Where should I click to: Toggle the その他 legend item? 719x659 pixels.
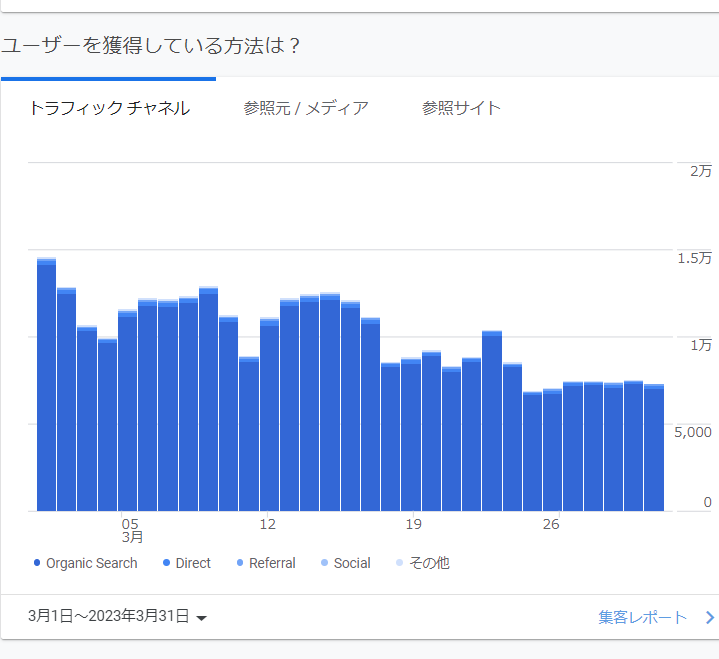pyautogui.click(x=423, y=563)
